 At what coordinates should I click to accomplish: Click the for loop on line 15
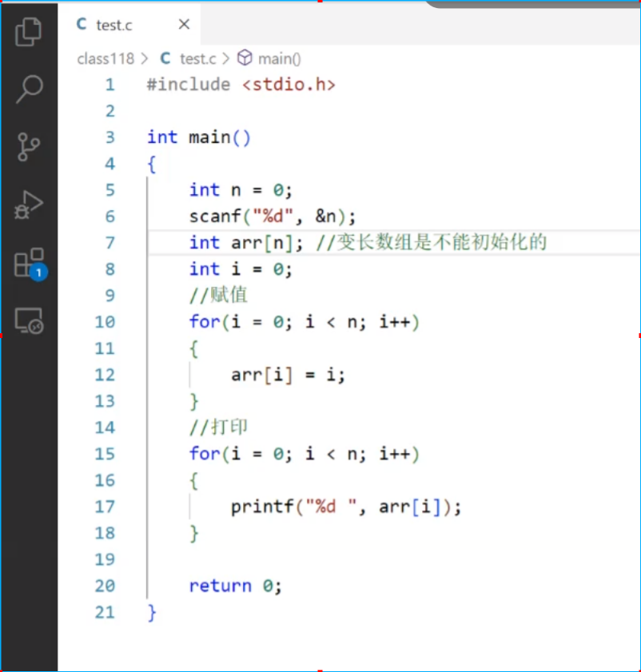pos(304,454)
